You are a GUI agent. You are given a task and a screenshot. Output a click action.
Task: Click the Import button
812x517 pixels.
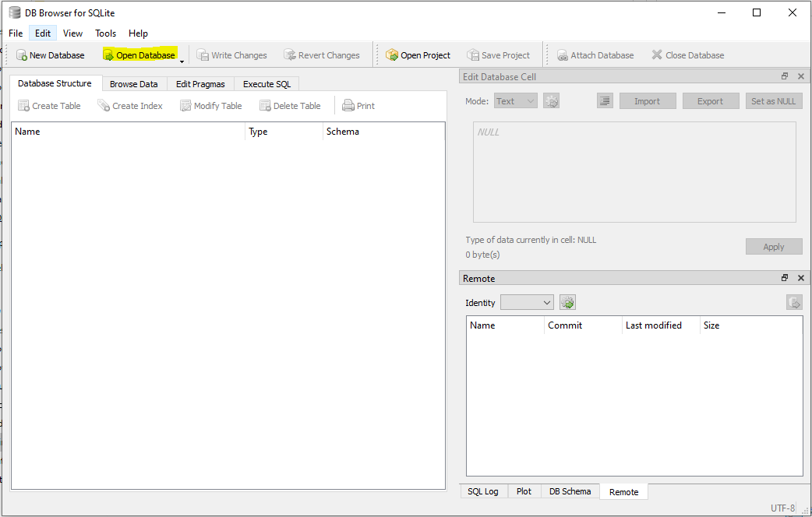click(648, 101)
